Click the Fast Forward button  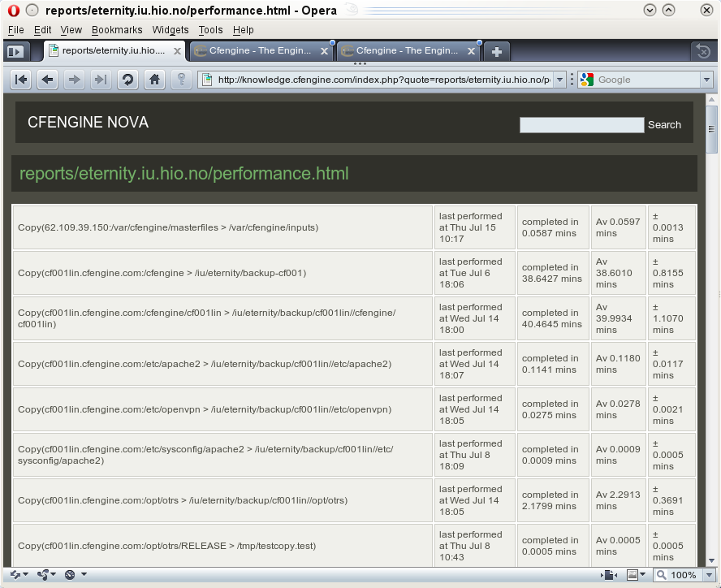[x=100, y=80]
